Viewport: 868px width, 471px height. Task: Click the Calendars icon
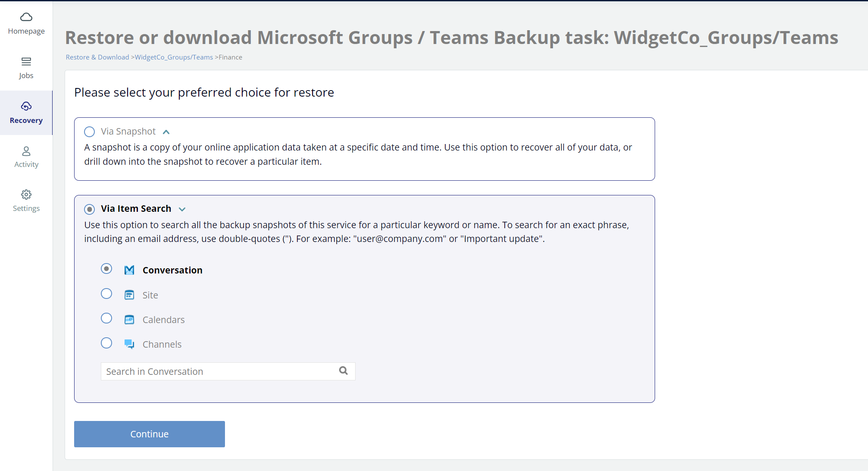pos(129,320)
